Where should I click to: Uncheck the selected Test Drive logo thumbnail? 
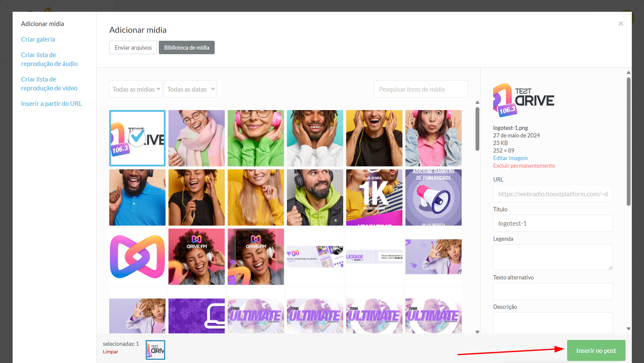(137, 137)
